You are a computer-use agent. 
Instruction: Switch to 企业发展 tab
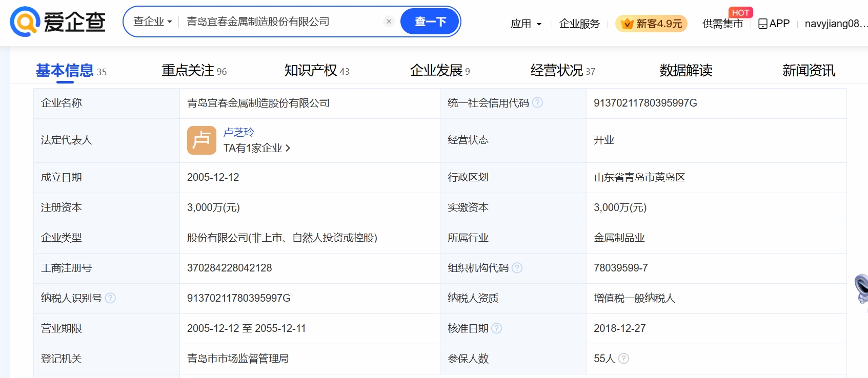point(440,71)
